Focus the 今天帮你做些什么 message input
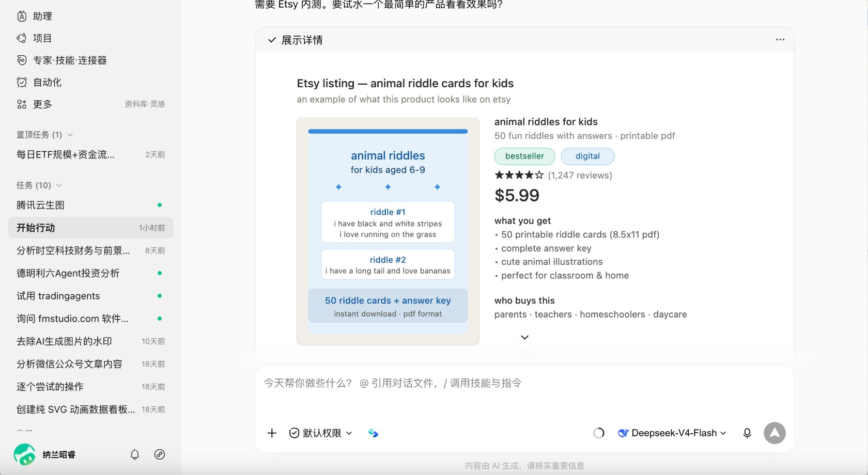 point(524,383)
